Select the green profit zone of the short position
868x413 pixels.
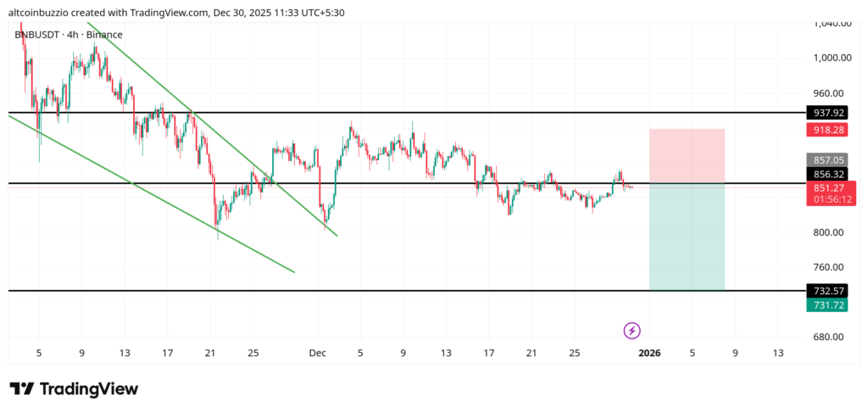pos(687,237)
